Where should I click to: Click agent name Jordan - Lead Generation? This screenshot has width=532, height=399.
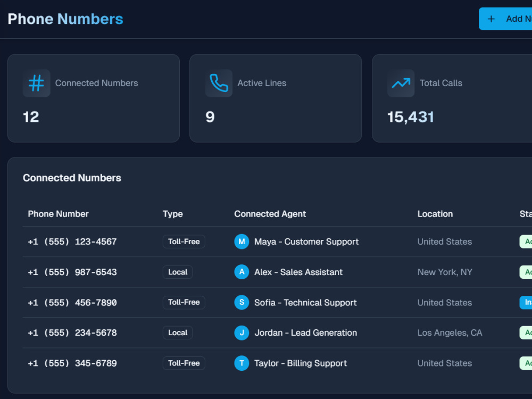tap(306, 333)
